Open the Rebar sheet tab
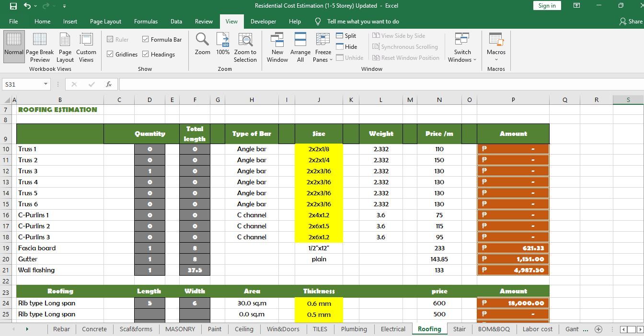 tap(61, 329)
